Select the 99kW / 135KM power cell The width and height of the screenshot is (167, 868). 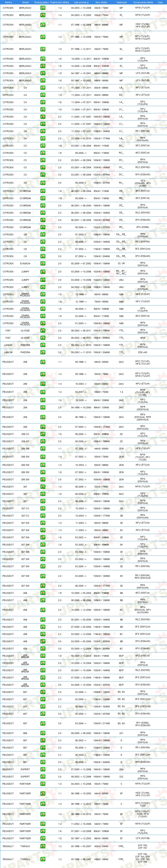pyautogui.click(x=101, y=407)
